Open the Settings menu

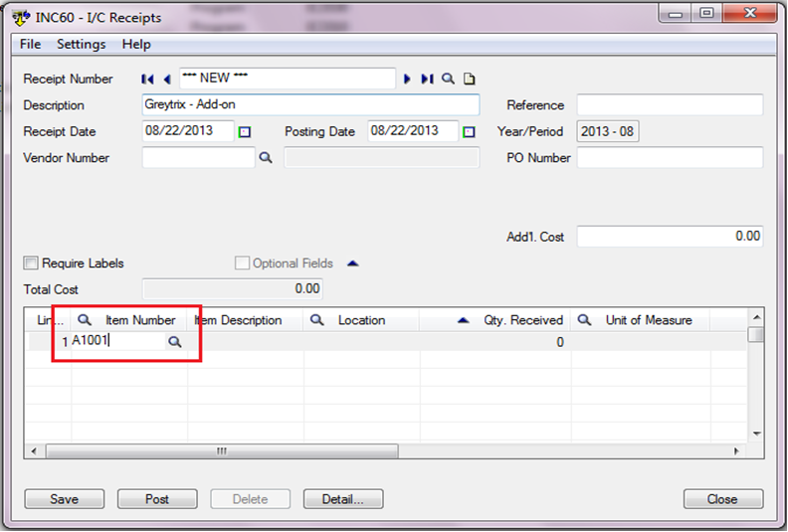tap(81, 44)
